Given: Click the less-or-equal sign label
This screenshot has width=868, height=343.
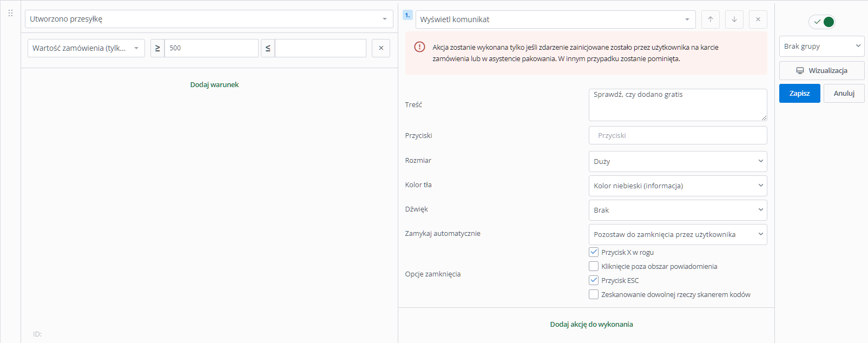Looking at the screenshot, I should pos(268,48).
